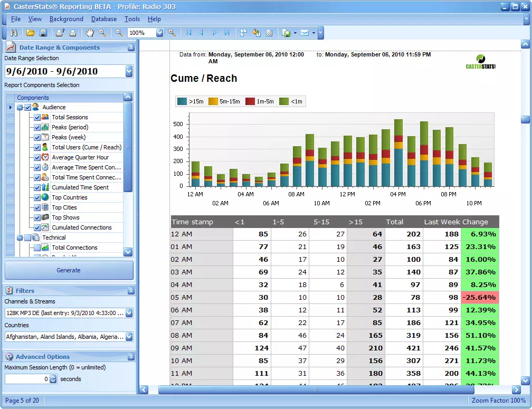Click the zoom out magnifier icon
Screen dimensions: 532x409
(119, 33)
